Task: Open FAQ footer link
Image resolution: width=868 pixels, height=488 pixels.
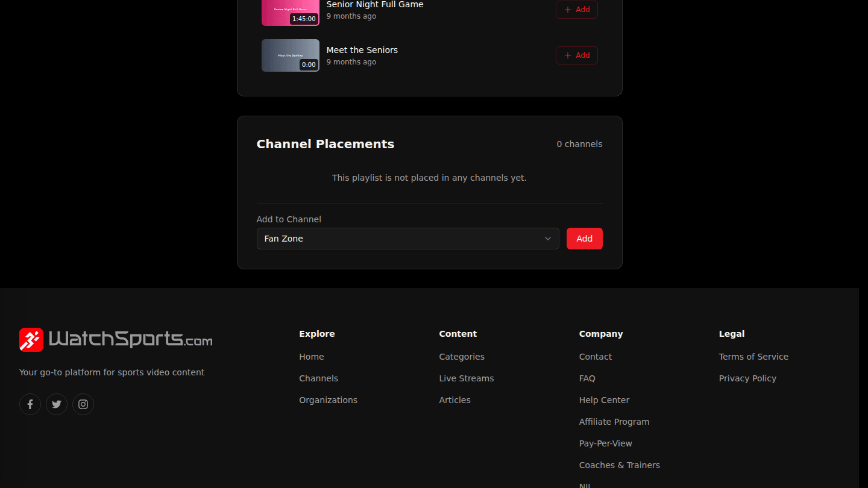Action: (x=587, y=378)
